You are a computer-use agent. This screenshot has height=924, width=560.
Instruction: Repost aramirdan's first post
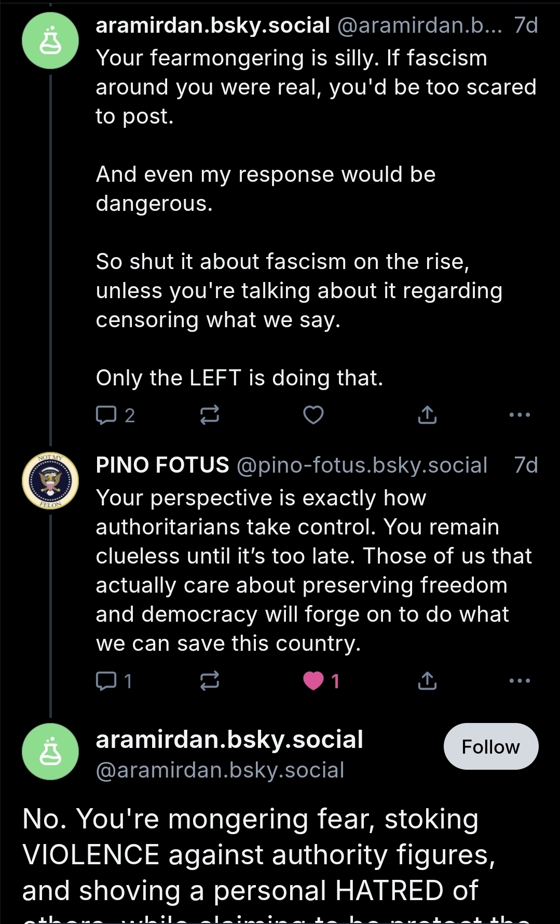click(210, 415)
